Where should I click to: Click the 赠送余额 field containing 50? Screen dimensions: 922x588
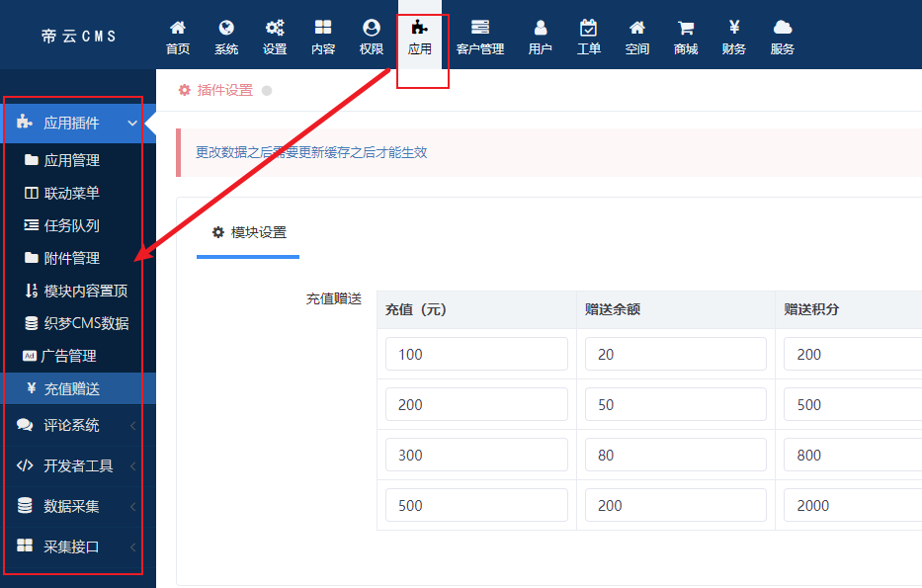click(676, 404)
